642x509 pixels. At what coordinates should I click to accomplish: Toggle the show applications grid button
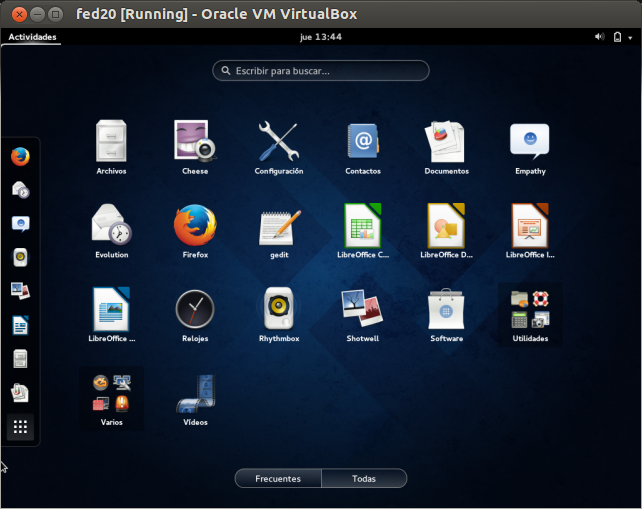click(20, 427)
